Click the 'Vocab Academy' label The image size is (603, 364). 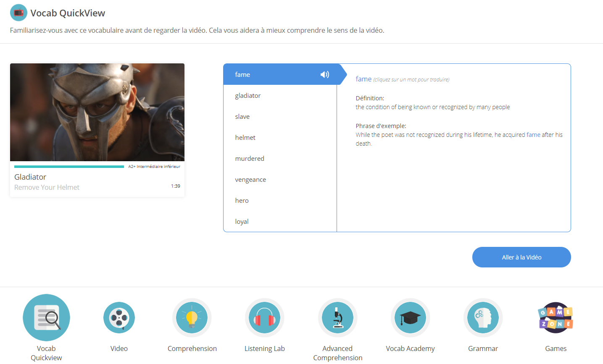[x=410, y=348]
